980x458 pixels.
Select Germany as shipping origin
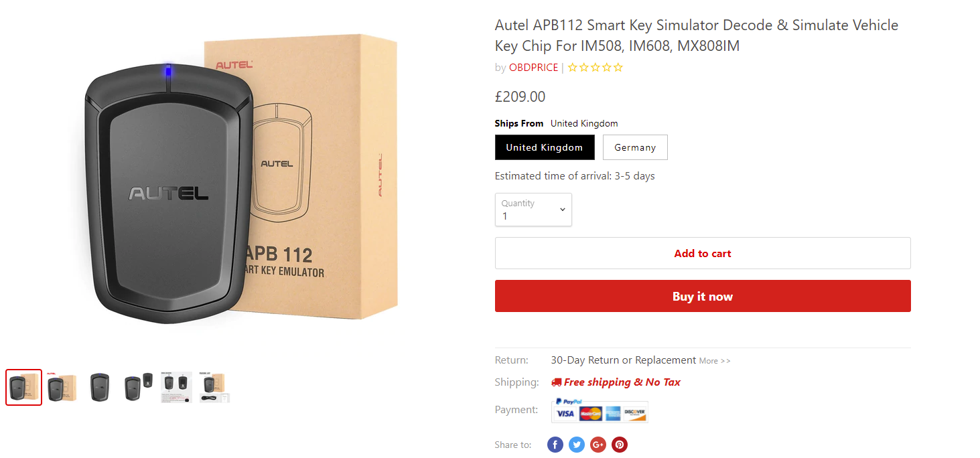(x=635, y=147)
